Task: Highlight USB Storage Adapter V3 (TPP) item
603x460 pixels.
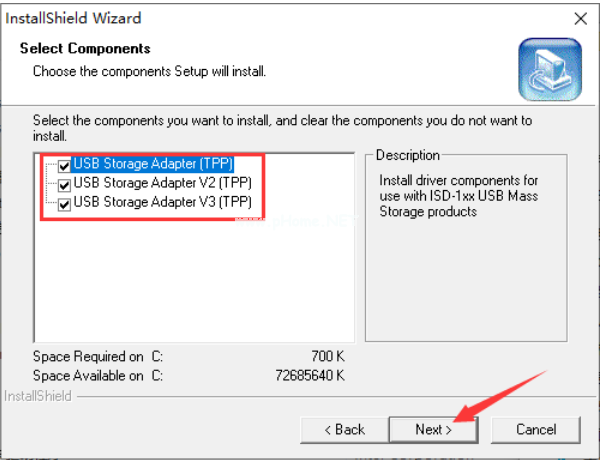Action: click(x=162, y=204)
